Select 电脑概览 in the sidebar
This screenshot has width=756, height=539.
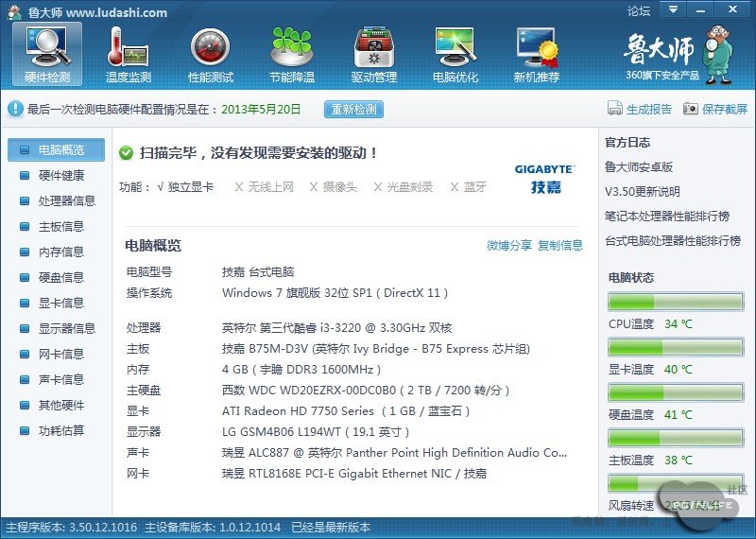click(x=56, y=149)
